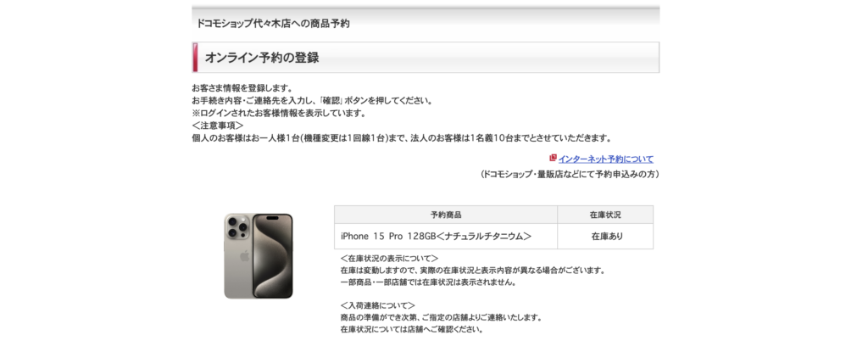This screenshot has width=868, height=352.
Task: Click the ドコモショップ・量販店などにて予約申込みの方 note
Action: pos(569,174)
